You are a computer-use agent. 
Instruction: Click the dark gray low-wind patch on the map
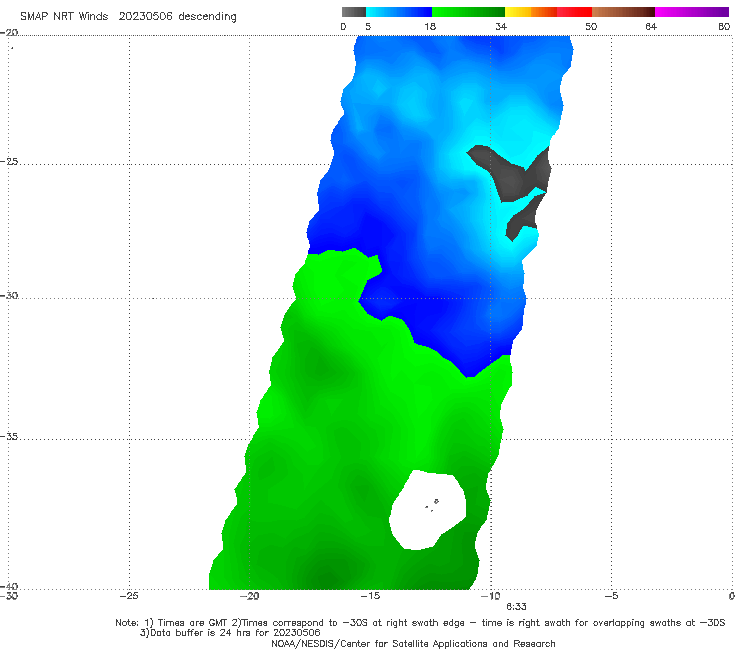tap(512, 177)
